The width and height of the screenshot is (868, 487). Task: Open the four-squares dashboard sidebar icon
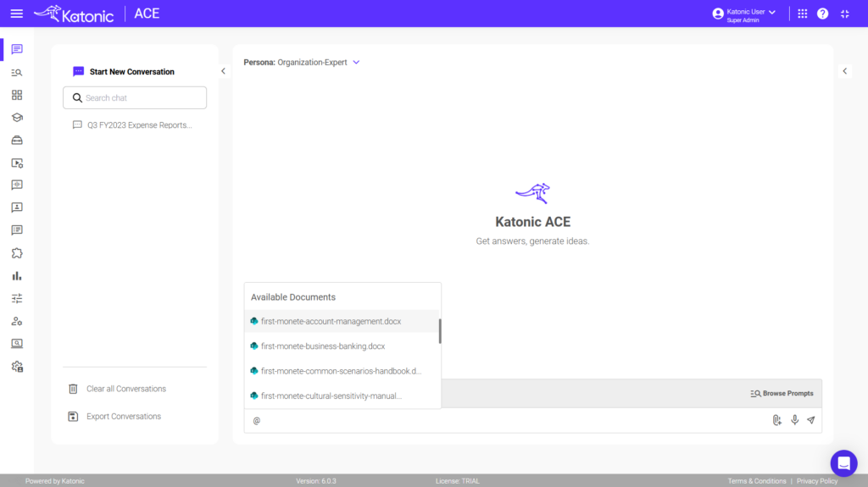click(17, 95)
